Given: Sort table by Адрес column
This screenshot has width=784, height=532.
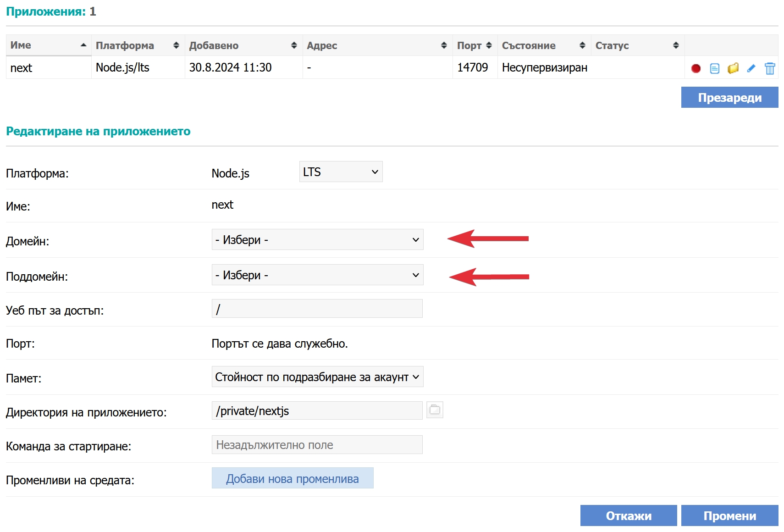Looking at the screenshot, I should pos(377,45).
